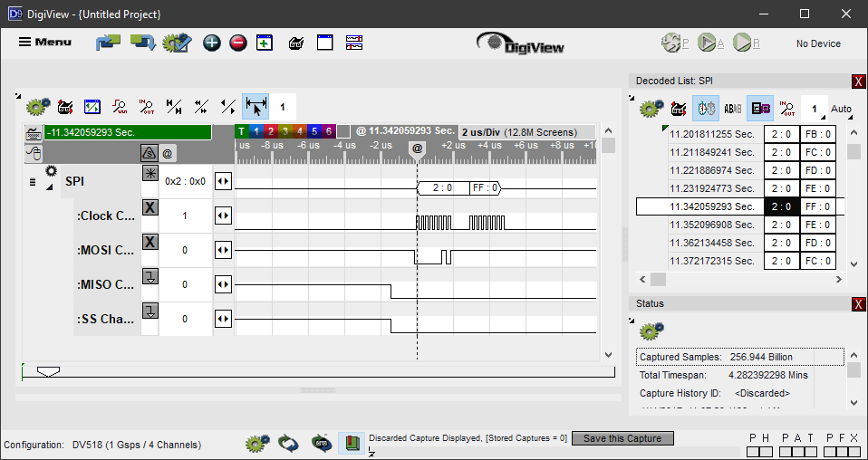Image resolution: width=868 pixels, height=460 pixels.
Task: Open the main Menu
Action: [x=45, y=42]
